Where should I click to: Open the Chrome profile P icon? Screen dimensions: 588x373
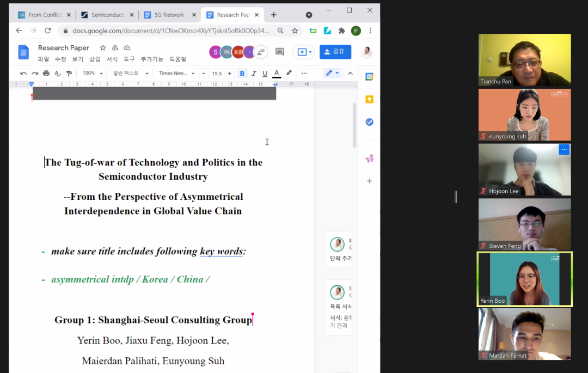pos(356,30)
